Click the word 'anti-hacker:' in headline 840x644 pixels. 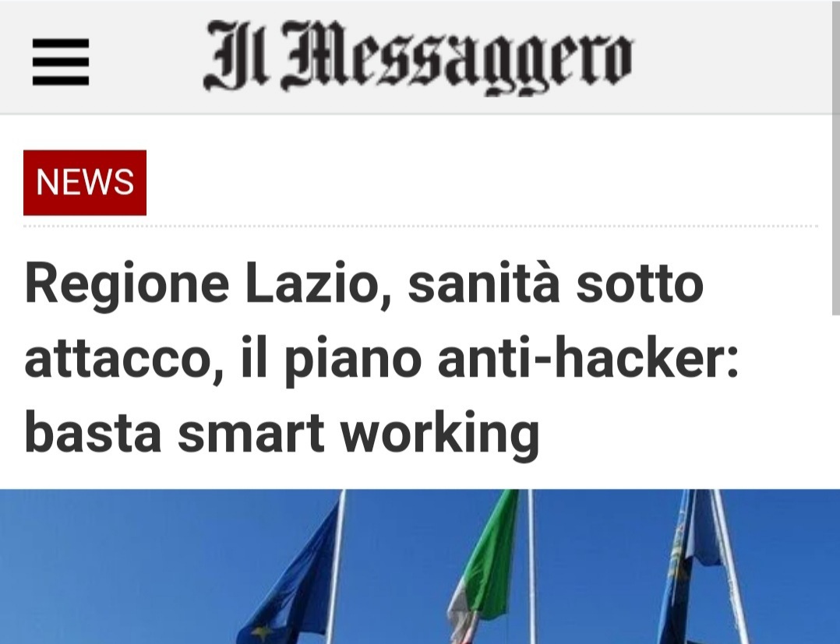click(x=588, y=357)
